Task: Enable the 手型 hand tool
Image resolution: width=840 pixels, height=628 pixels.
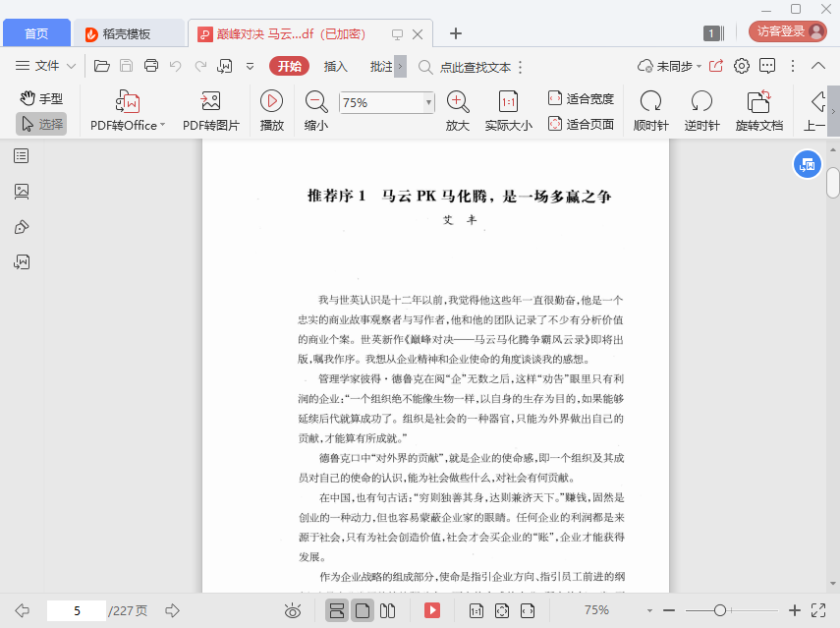Action: point(42,98)
